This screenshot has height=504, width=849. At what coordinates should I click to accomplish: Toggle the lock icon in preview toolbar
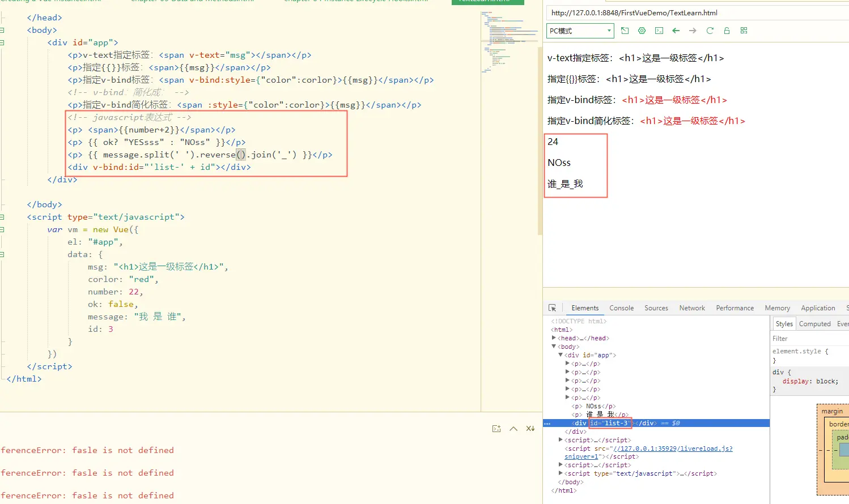[727, 31]
